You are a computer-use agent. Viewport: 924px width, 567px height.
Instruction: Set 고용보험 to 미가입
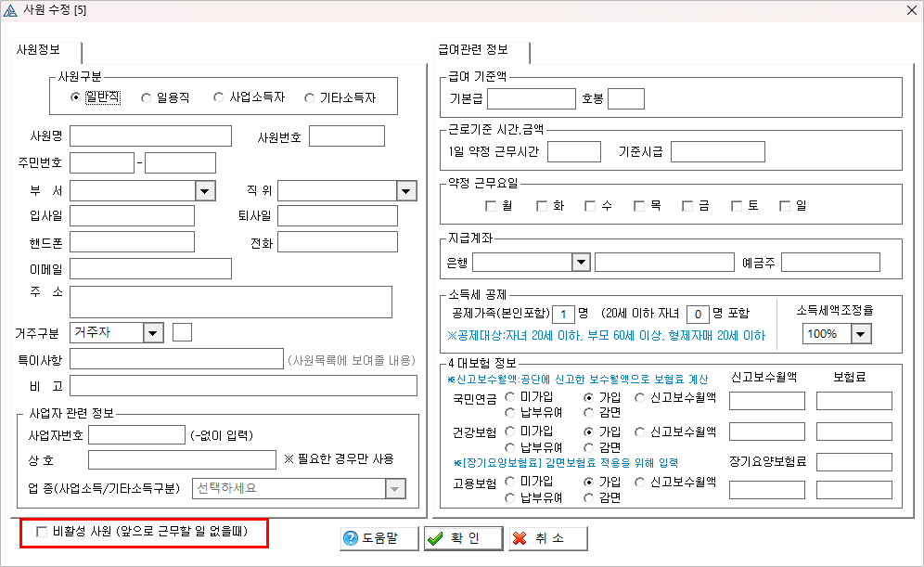[510, 482]
